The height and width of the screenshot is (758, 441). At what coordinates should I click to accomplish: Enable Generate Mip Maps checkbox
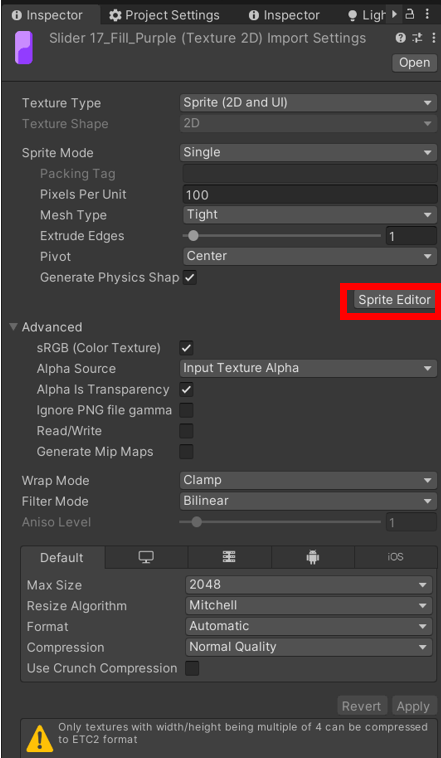(186, 452)
